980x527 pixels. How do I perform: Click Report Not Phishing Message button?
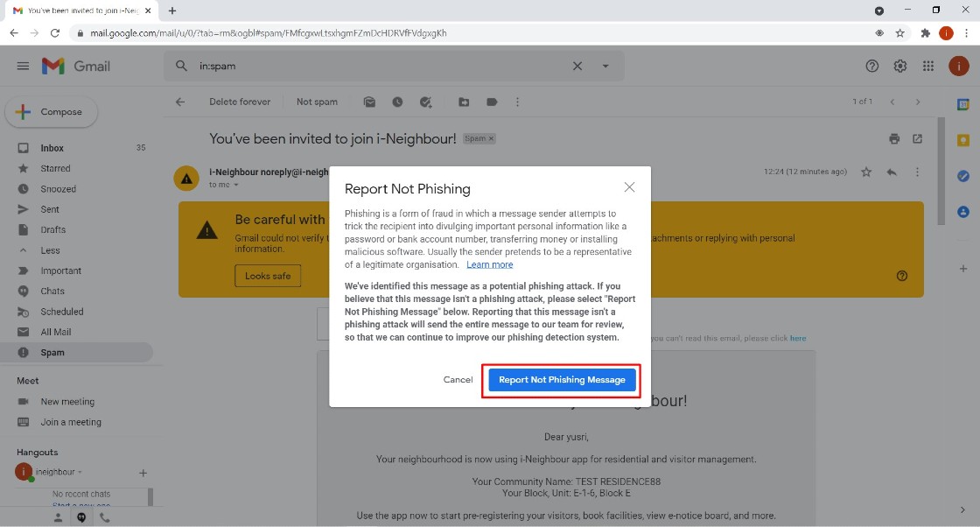coord(562,379)
